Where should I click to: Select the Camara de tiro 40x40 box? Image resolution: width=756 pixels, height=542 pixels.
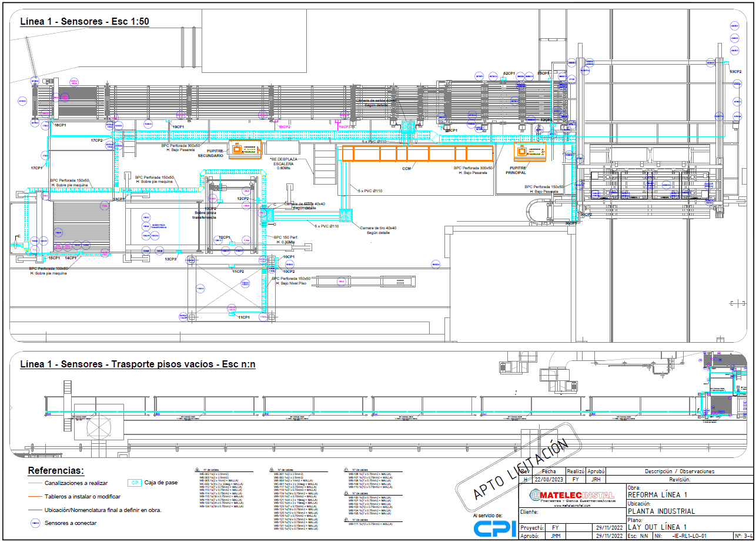[346, 217]
